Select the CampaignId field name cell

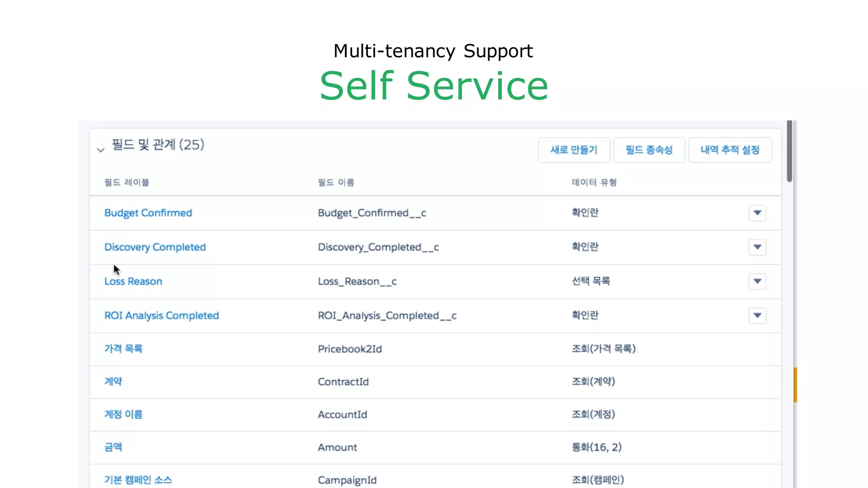[347, 480]
